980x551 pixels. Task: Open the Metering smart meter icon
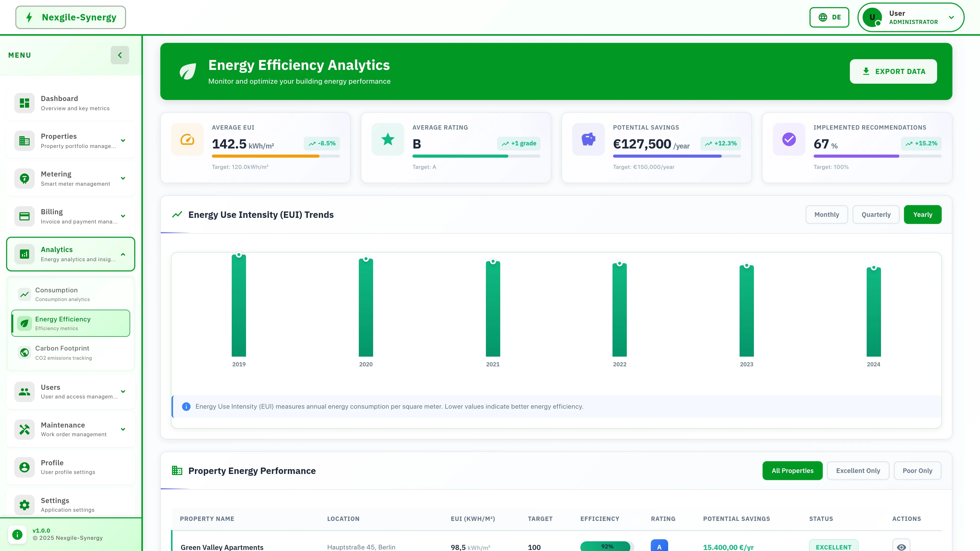(x=24, y=178)
